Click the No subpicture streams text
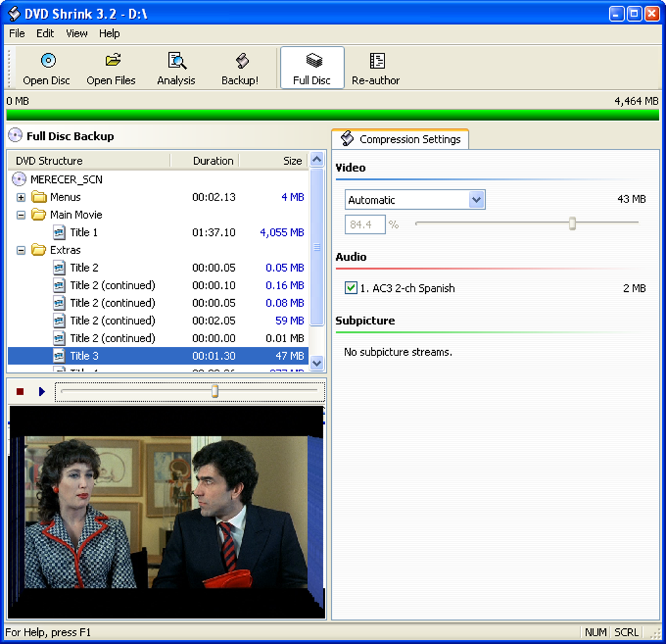This screenshot has height=644, width=666. coord(398,352)
